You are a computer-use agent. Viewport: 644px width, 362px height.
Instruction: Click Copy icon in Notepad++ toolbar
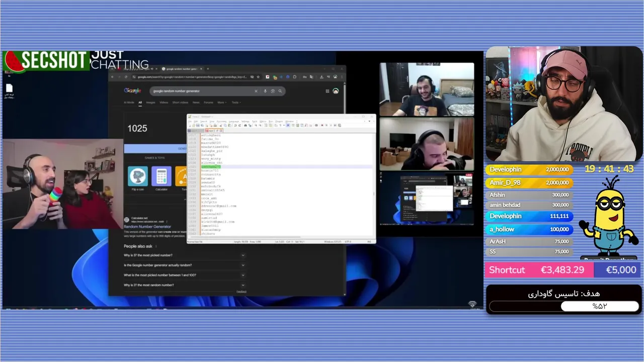(x=225, y=125)
